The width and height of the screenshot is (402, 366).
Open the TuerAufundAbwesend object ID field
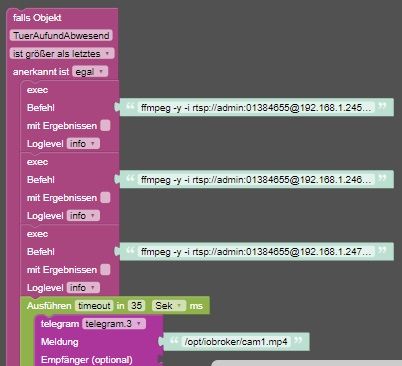61,35
